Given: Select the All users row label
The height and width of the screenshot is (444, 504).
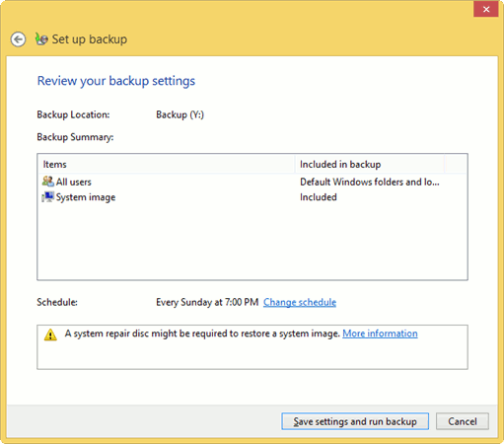Looking at the screenshot, I should 74,182.
